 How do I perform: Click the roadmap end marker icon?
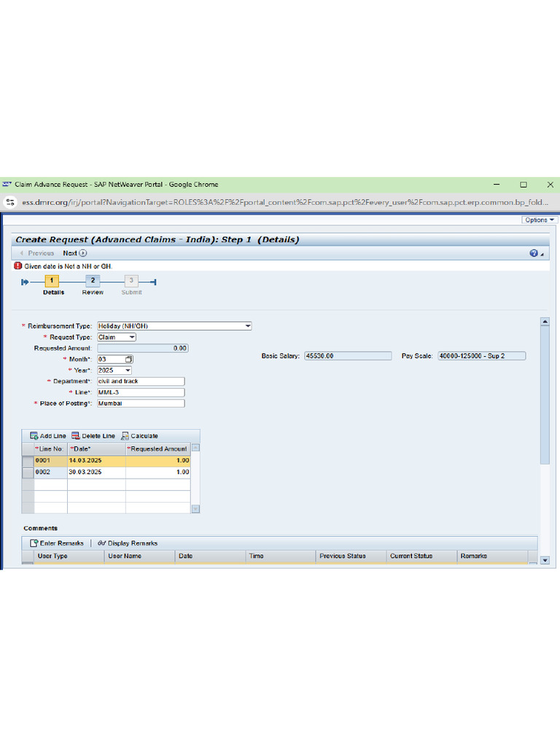tap(153, 282)
